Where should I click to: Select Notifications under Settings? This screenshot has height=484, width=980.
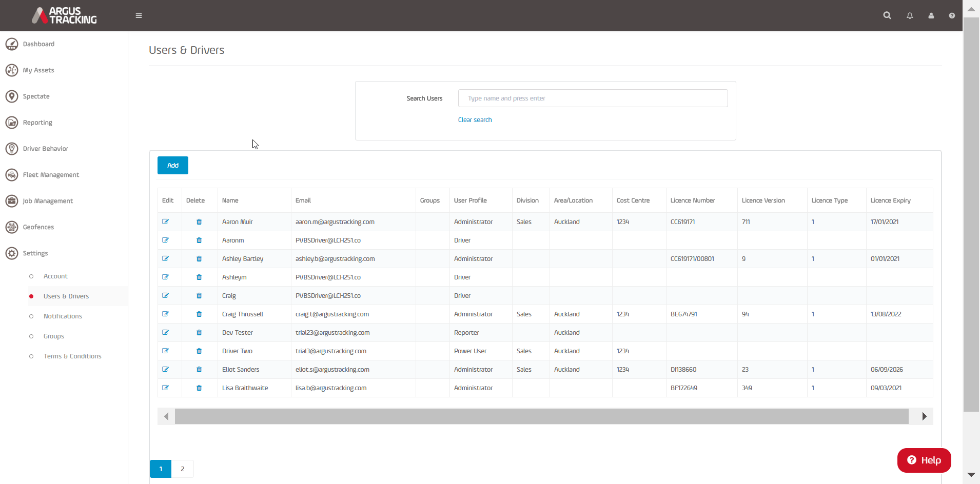coord(63,316)
